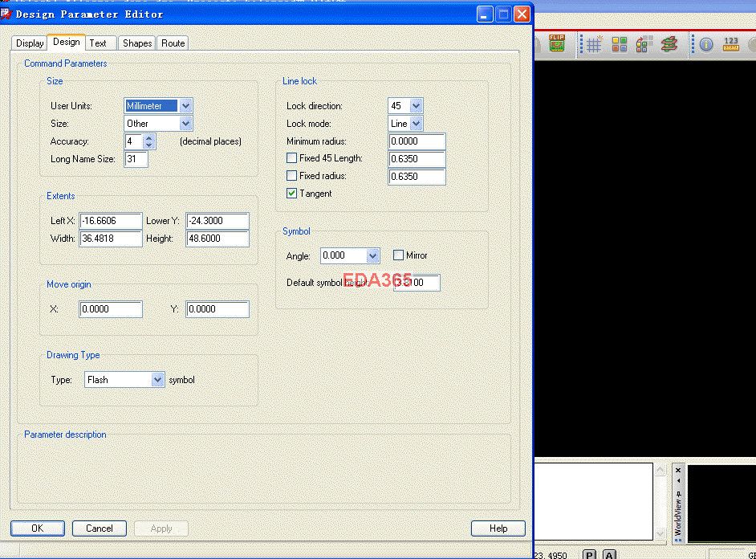Click the Default symbol height field
The height and width of the screenshot is (559, 756).
point(417,282)
